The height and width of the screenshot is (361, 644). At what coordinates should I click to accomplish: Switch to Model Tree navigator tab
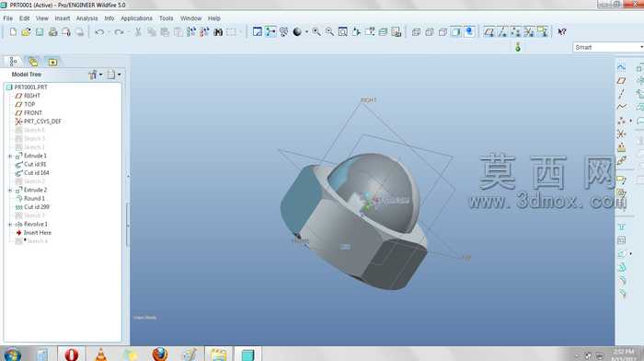[13, 62]
